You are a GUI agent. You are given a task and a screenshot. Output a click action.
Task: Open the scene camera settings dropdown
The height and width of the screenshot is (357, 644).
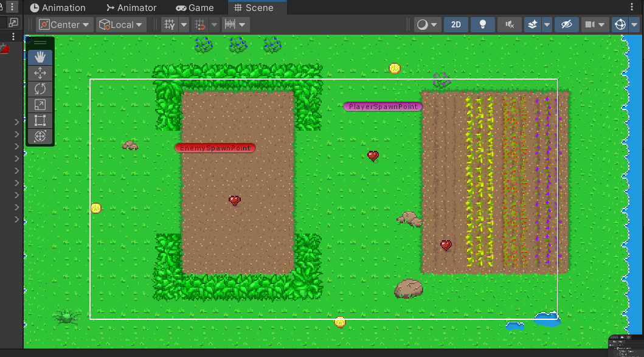[595, 25]
